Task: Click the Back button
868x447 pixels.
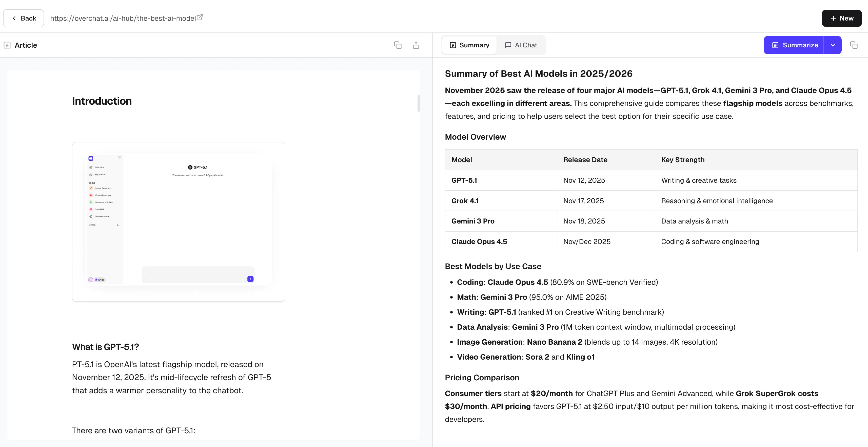Action: coord(23,18)
